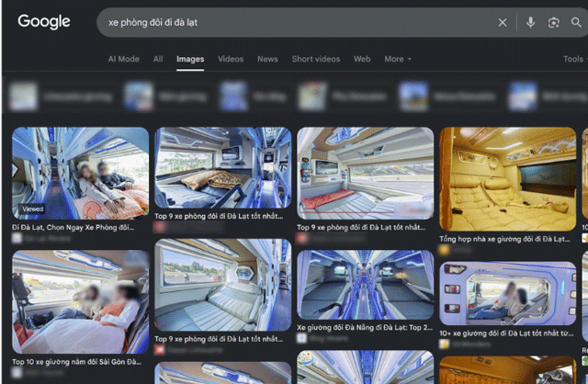This screenshot has width=588, height=384.
Task: Open the link 'Xe giường đôi Đà Nẵng đi Đà Lạt: Top 2'
Action: coord(365,327)
